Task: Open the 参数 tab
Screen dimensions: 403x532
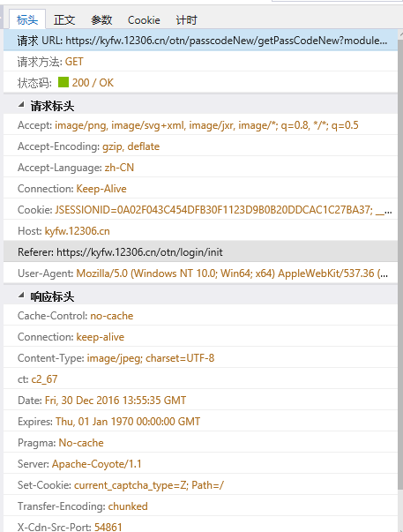Action: pyautogui.click(x=101, y=20)
